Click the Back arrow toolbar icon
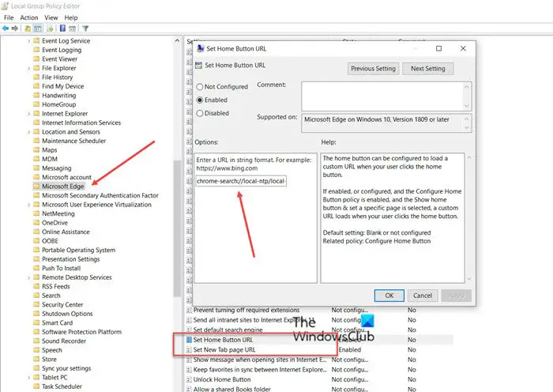553x392 pixels. [x=6, y=28]
